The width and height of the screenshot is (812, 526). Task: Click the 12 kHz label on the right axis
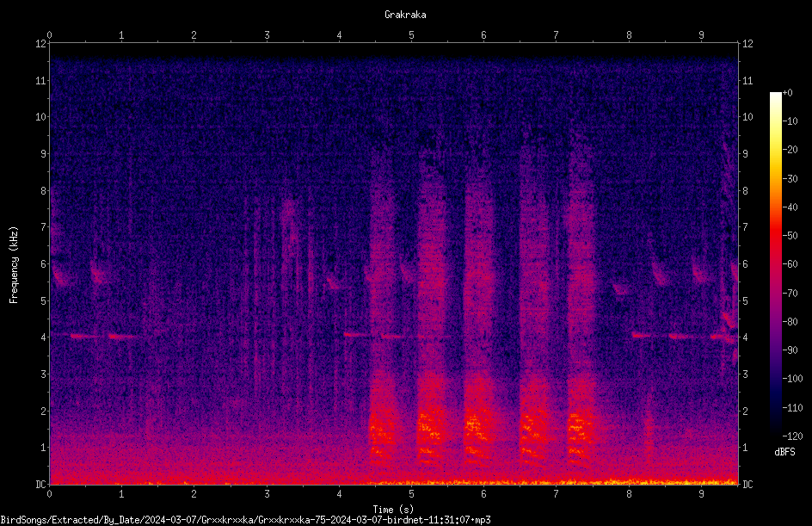747,44
